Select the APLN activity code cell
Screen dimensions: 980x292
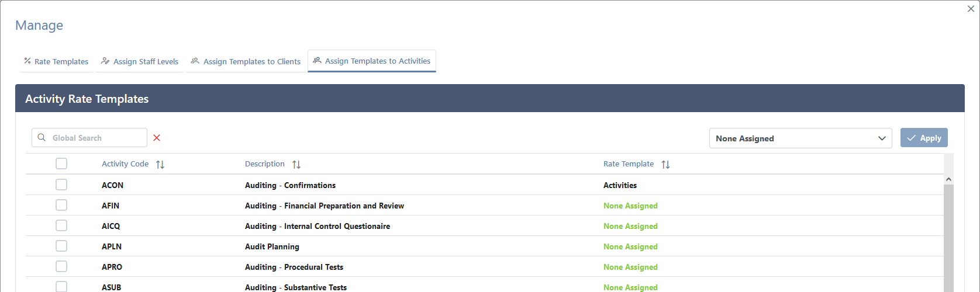click(112, 246)
